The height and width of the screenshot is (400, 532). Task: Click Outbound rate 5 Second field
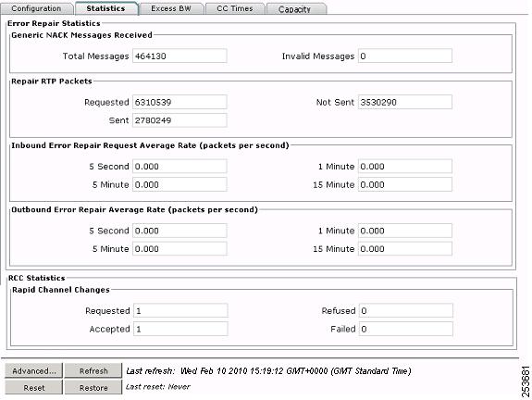tap(179, 231)
